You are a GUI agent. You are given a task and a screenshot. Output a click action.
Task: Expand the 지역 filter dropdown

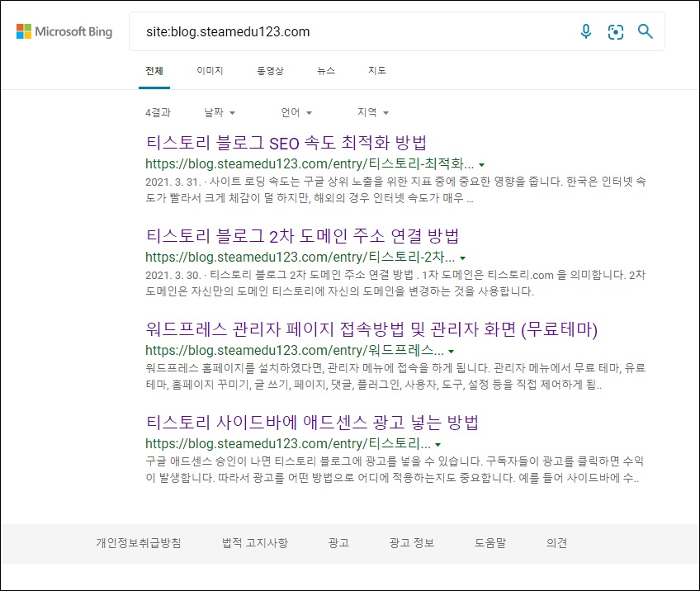(x=373, y=112)
